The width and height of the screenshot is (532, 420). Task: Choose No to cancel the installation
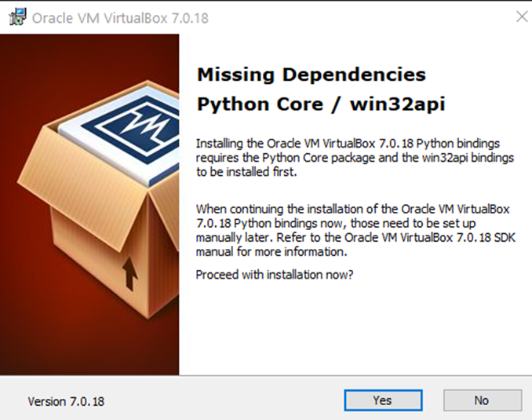(481, 400)
